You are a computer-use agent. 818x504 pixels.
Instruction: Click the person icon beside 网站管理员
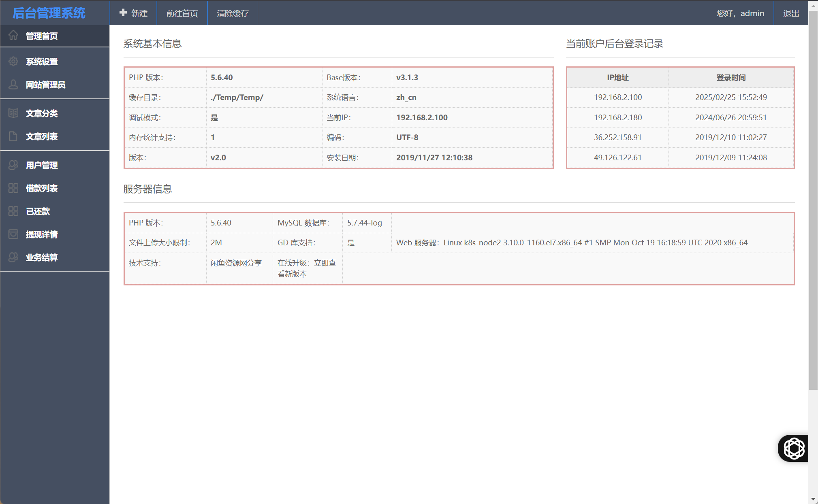13,84
